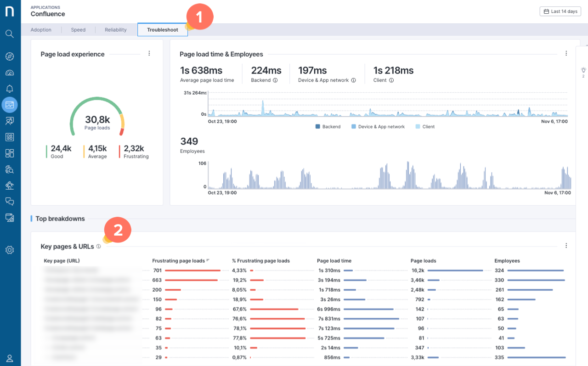Click the Nexthink logo at top left
Viewport: 588px width, 366px height.
pos(10,11)
